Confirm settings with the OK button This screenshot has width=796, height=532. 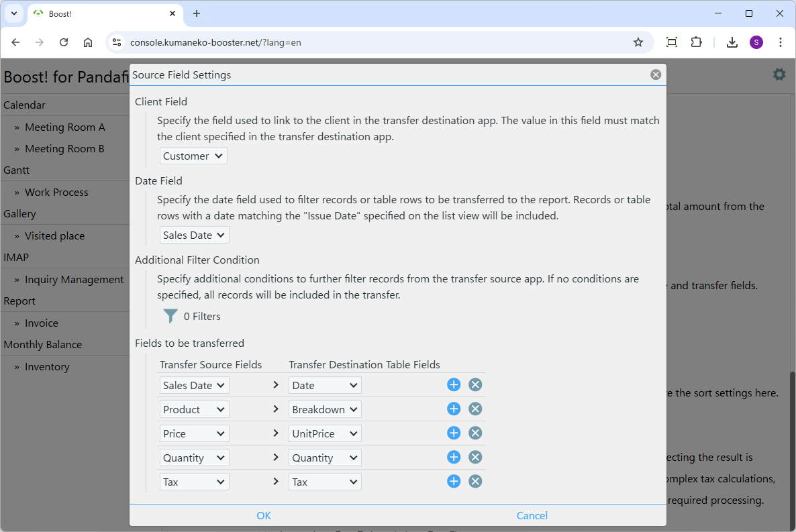click(x=264, y=515)
